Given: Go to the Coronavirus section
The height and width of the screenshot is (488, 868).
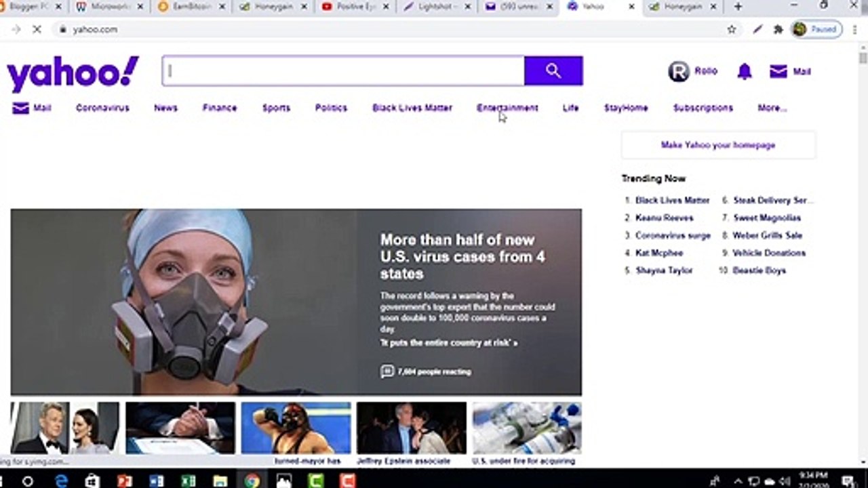Looking at the screenshot, I should (102, 108).
